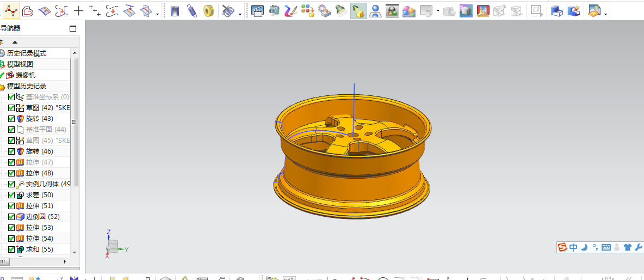Click the tilted spring tool icon
This screenshot has height=280, width=644.
pyautogui.click(x=192, y=11)
